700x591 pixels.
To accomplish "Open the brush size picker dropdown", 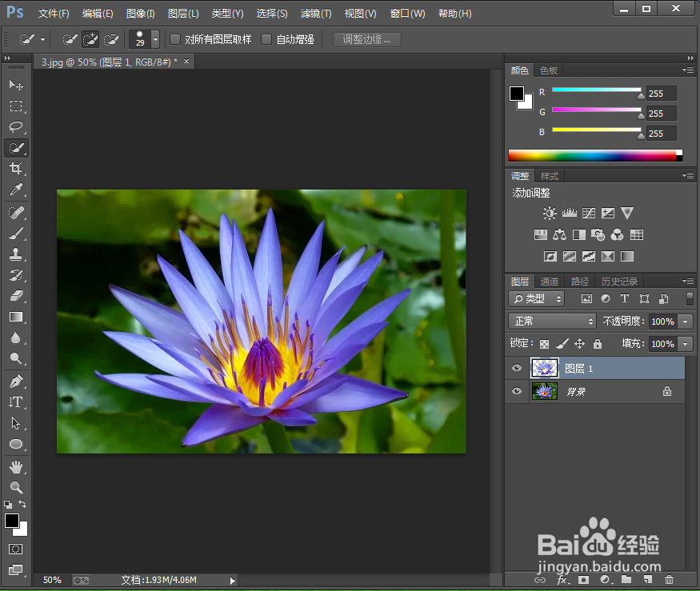I will pos(155,39).
